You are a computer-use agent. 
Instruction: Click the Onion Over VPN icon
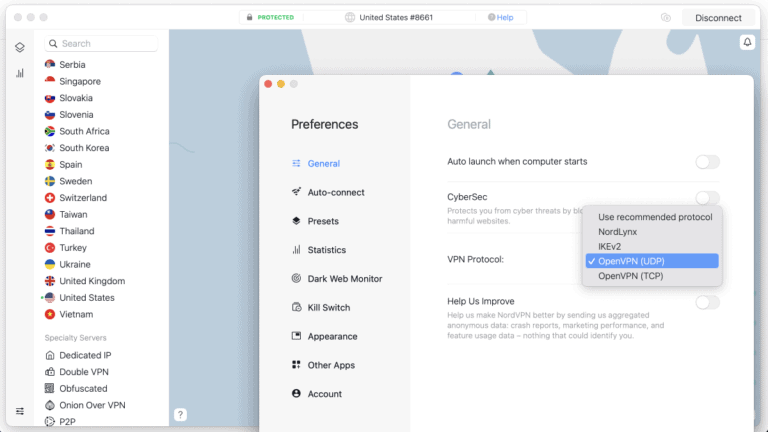50,405
